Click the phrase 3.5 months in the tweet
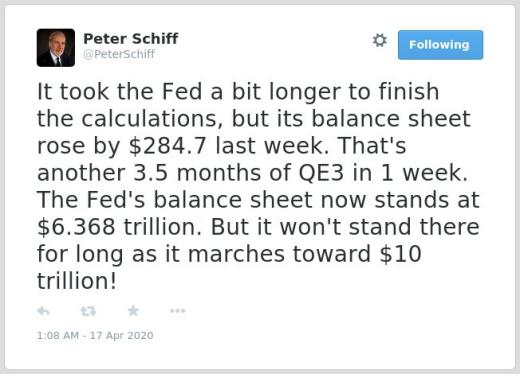Screen dimensions: 520x374 click(x=197, y=173)
